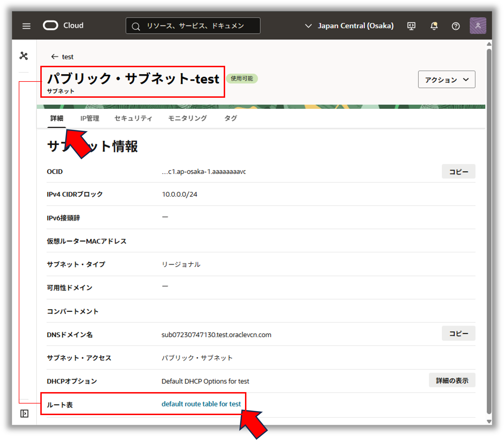The width and height of the screenshot is (504, 440).
Task: Select the タグ tab
Action: [x=230, y=118]
